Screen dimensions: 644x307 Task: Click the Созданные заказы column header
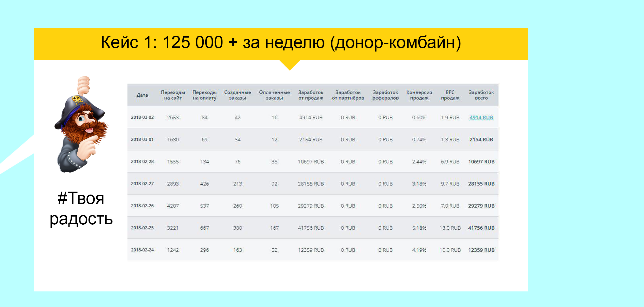pos(237,95)
